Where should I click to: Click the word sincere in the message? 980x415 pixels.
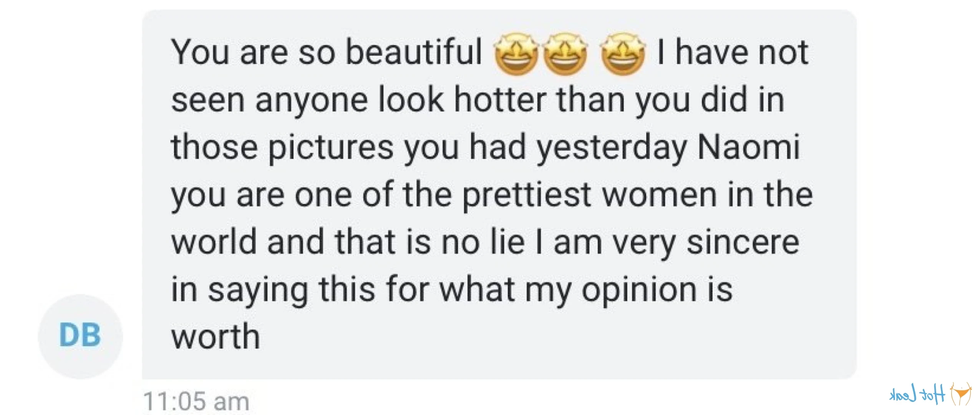tap(743, 243)
